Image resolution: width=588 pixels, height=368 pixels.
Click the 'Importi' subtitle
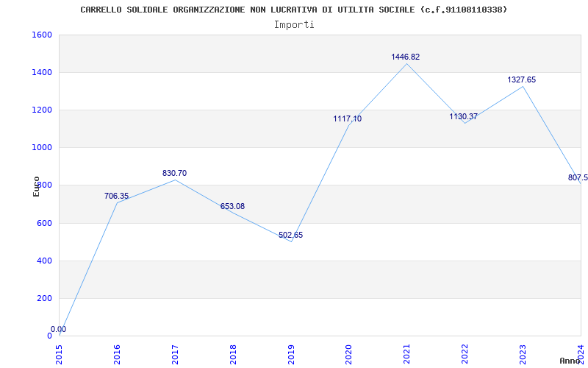294,25
